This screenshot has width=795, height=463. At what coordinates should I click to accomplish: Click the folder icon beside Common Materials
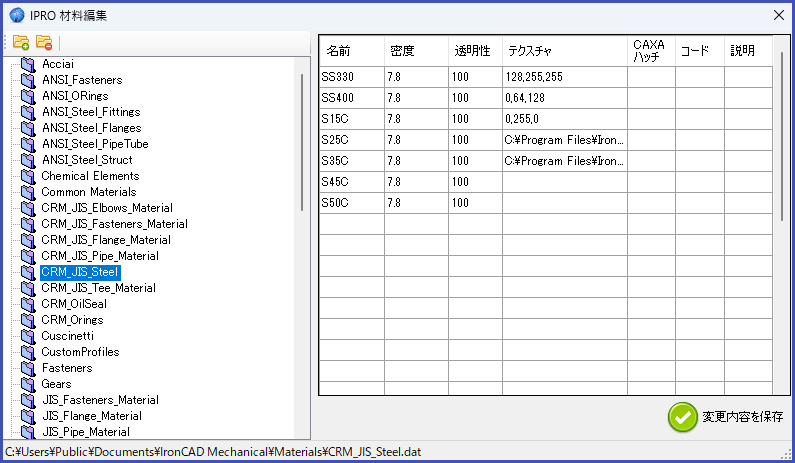[28, 192]
